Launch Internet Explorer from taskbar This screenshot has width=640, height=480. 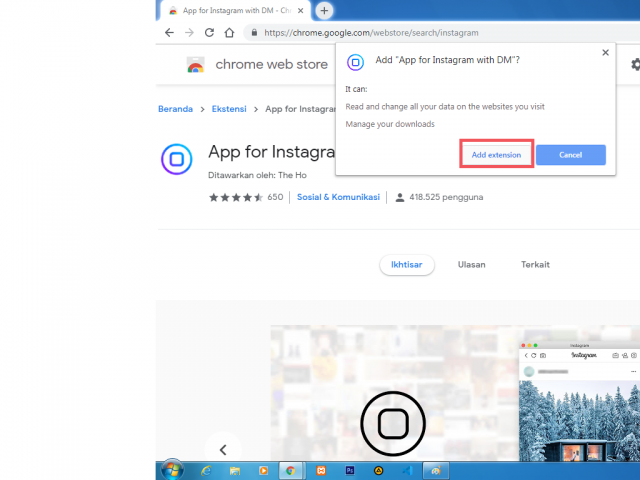pyautogui.click(x=206, y=471)
